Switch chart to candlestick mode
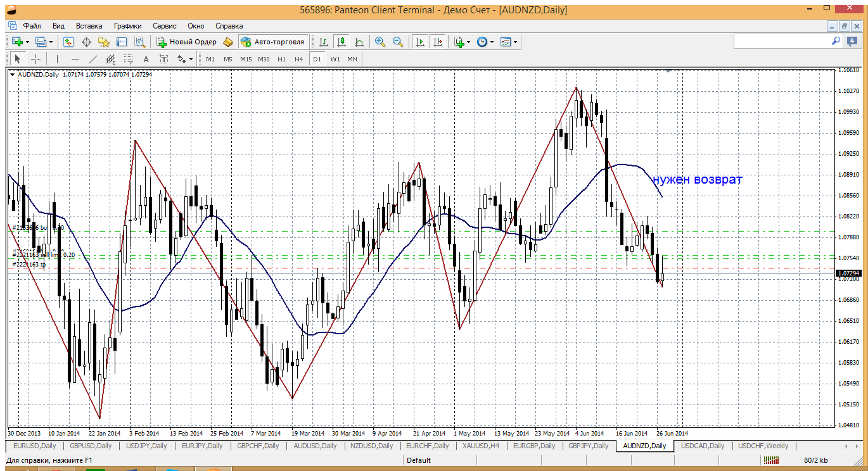 (341, 42)
